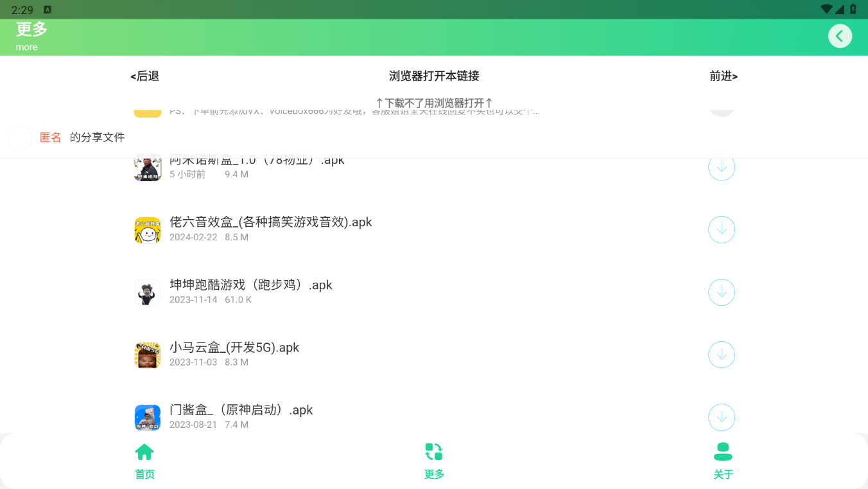The width and height of the screenshot is (868, 489).
Task: Switch to the 更多 bottom tab
Action: 434,461
